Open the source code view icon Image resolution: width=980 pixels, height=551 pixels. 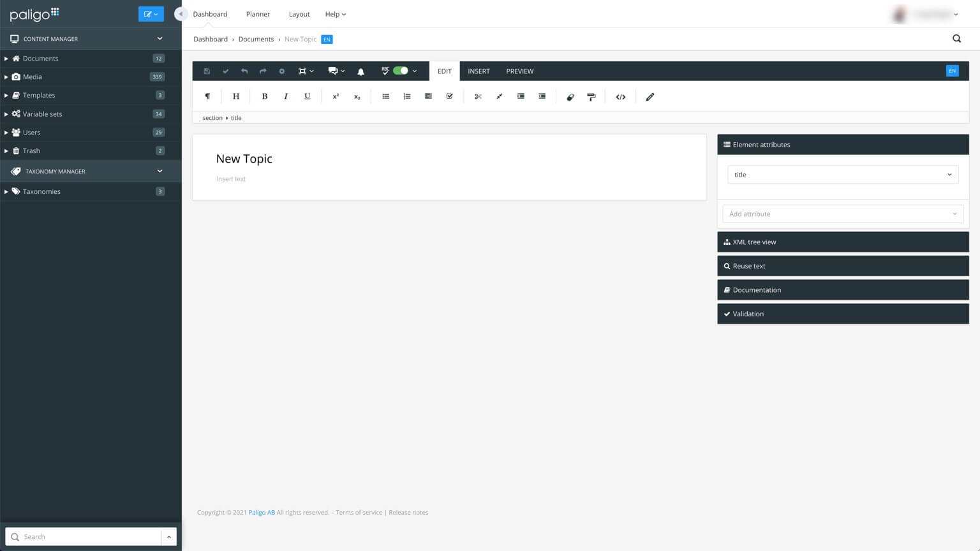pyautogui.click(x=620, y=97)
